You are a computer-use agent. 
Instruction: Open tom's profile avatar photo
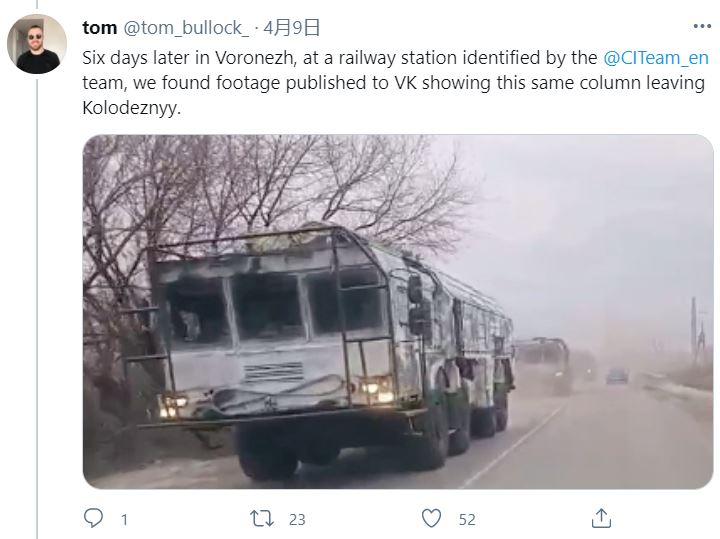pos(37,44)
